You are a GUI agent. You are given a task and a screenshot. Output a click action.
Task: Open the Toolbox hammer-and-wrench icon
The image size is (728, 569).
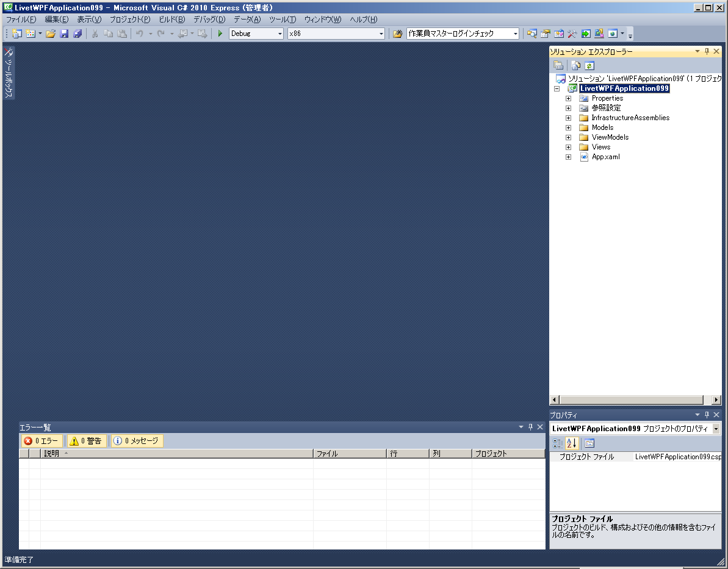572,34
